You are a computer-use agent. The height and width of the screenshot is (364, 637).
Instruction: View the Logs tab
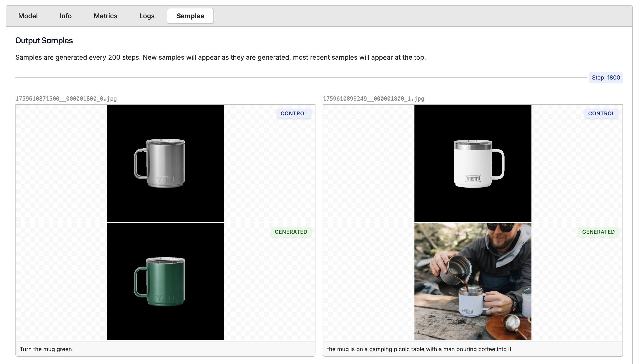(x=146, y=16)
